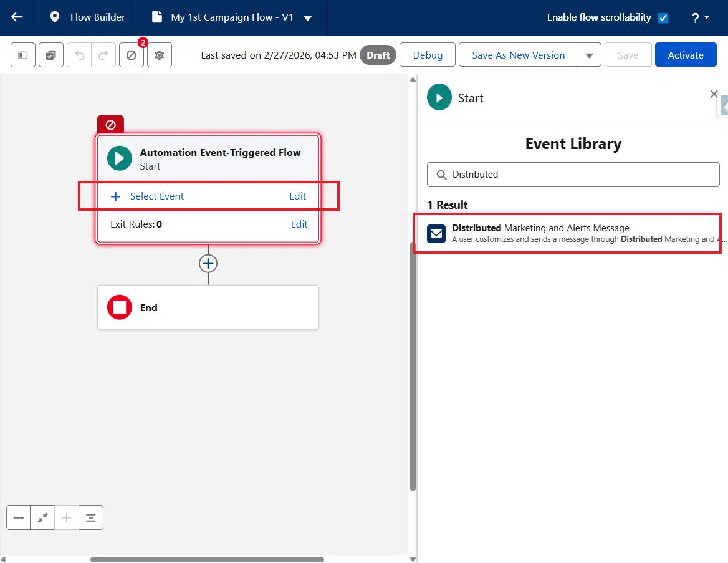Click Edit next to Exit Rules

tap(299, 224)
